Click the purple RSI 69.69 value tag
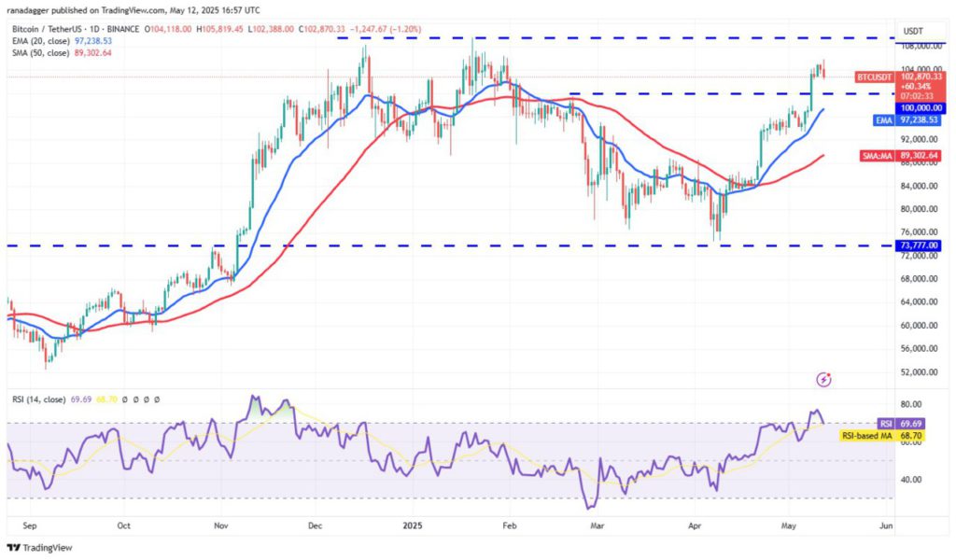Viewport: 956px width, 560px height. 901,424
